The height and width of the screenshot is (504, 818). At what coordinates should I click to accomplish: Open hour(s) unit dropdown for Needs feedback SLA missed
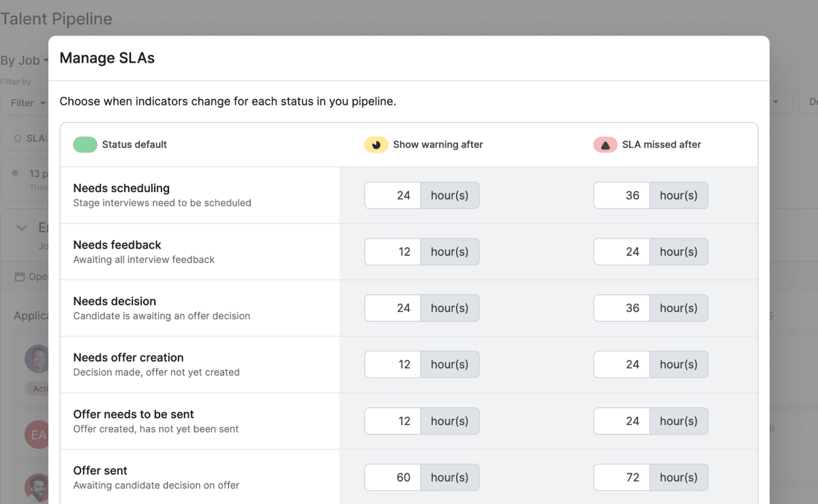coord(678,252)
